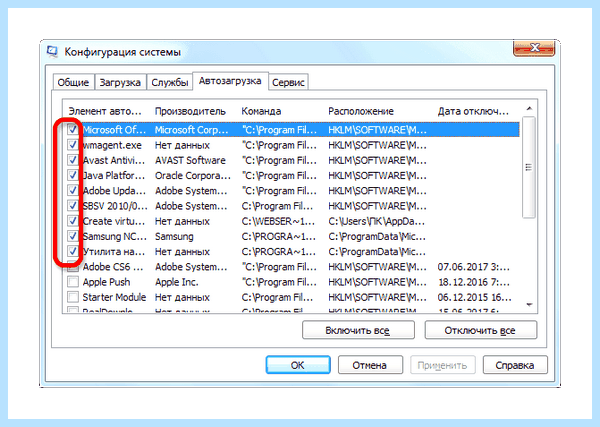Click the 06.12.2015 disable date cell
This screenshot has width=600, height=427.
[474, 297]
